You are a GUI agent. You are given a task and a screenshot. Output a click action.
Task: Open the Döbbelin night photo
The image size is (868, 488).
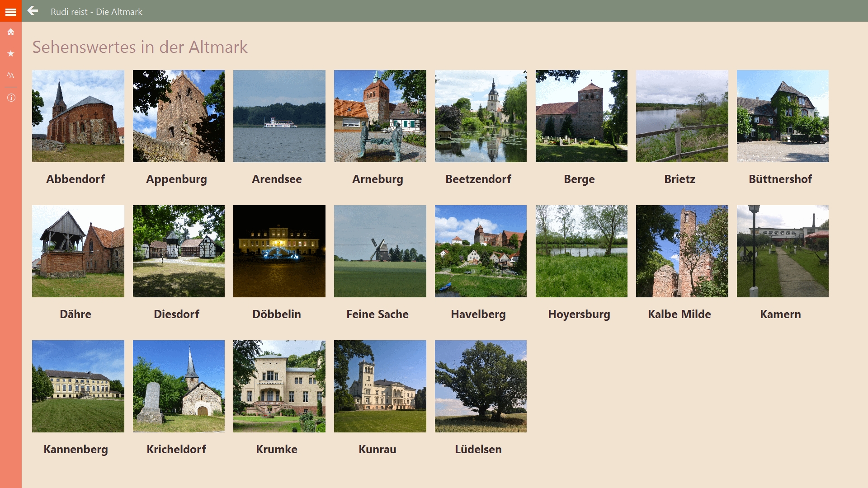tap(279, 251)
